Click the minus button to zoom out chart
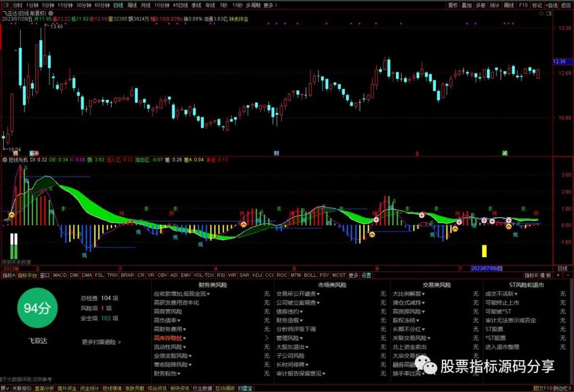Viewport: 574px width, 392px height. pos(568,275)
